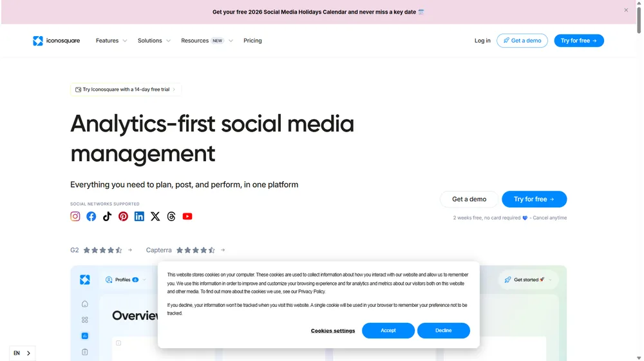Image resolution: width=644 pixels, height=361 pixels.
Task: Open the Facebook social network icon
Action: pos(91,216)
